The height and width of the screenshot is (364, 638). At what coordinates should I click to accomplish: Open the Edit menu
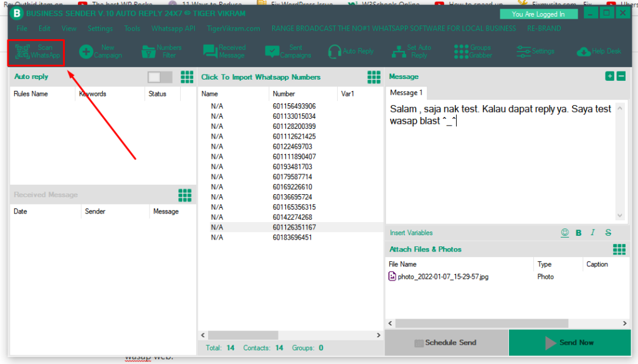point(44,29)
